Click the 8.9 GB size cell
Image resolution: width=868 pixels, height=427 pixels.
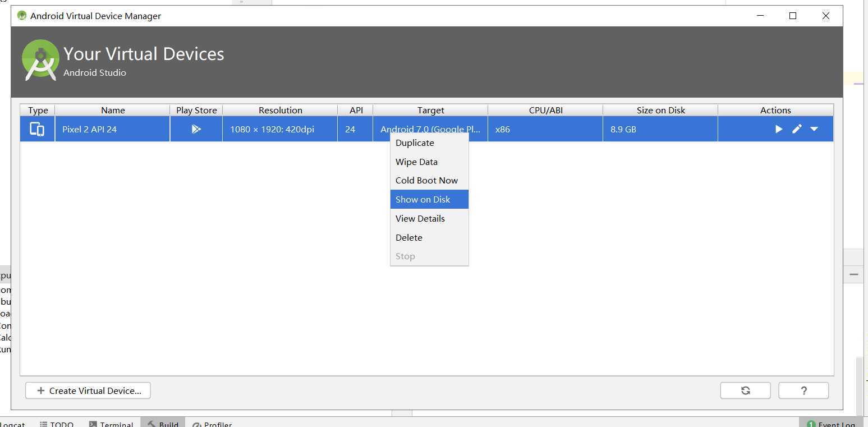coord(660,129)
